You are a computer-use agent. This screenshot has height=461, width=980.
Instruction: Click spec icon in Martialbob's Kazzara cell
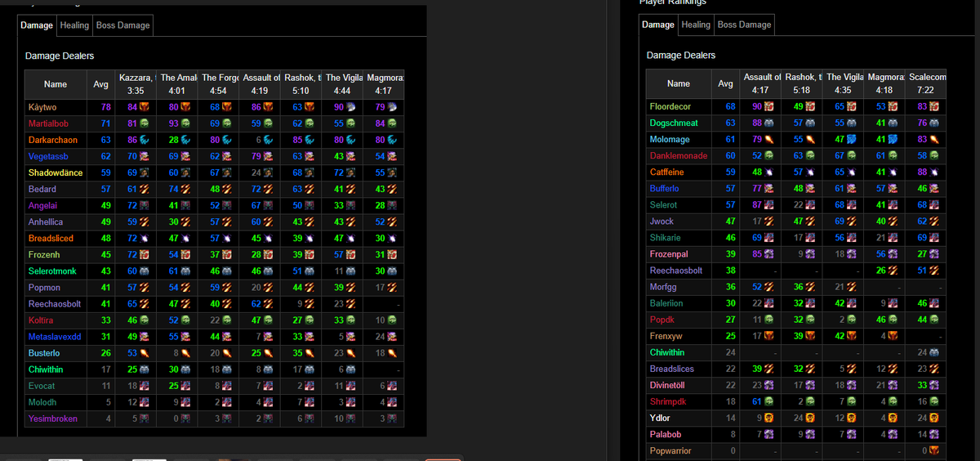click(x=144, y=123)
